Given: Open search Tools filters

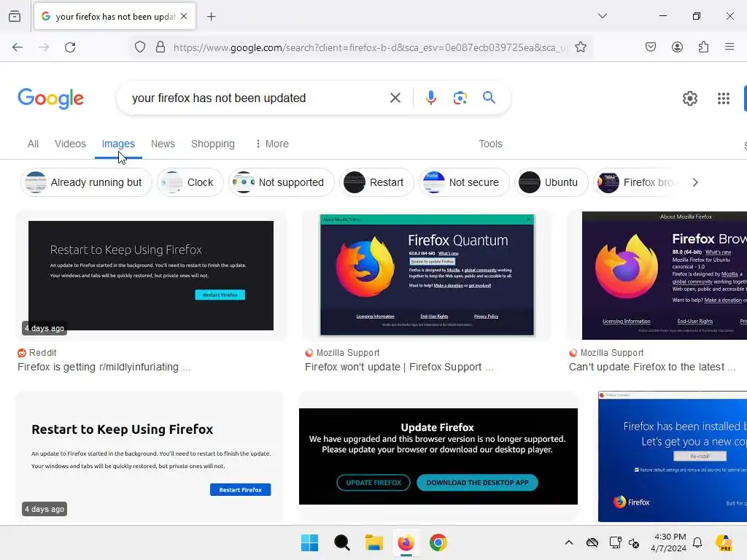Looking at the screenshot, I should coord(490,144).
